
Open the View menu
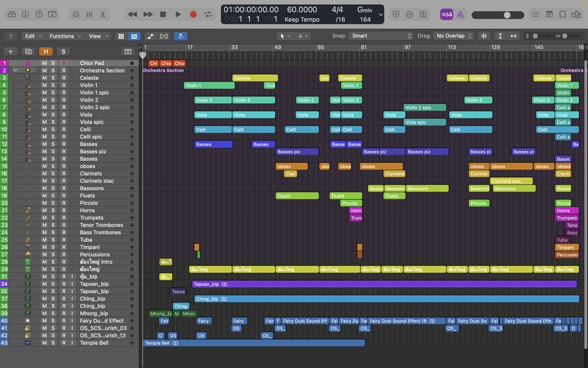pyautogui.click(x=98, y=36)
